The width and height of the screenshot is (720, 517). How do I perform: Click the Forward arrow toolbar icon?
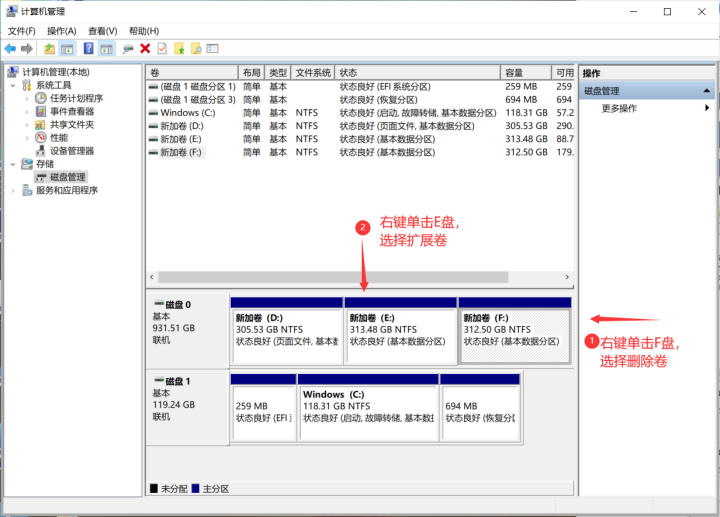[x=27, y=48]
